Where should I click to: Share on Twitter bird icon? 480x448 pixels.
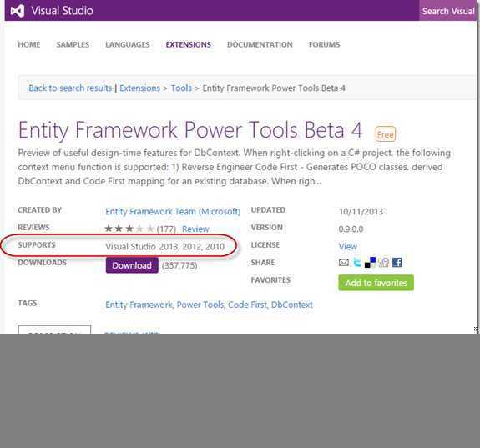[357, 262]
